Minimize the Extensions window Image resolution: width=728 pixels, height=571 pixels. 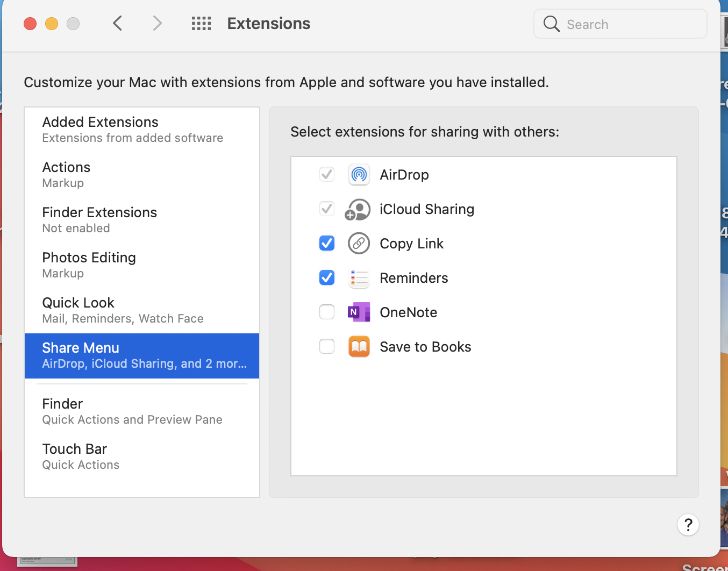point(52,24)
